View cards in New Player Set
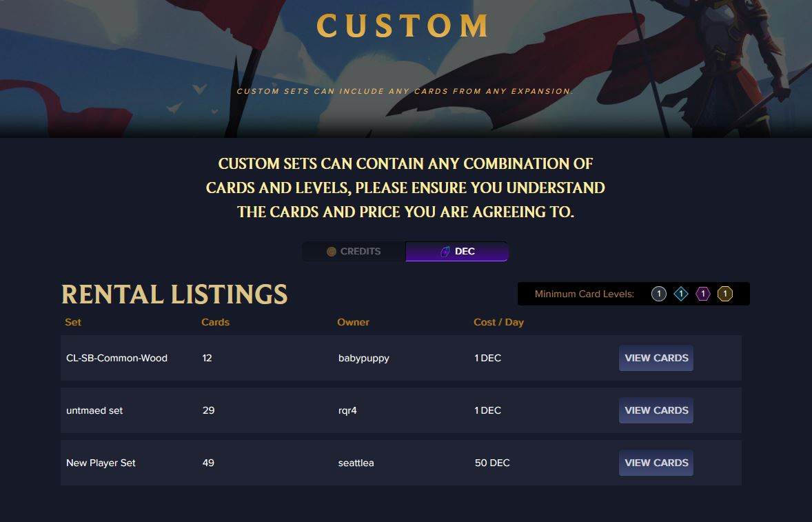812x522 pixels. click(x=656, y=463)
